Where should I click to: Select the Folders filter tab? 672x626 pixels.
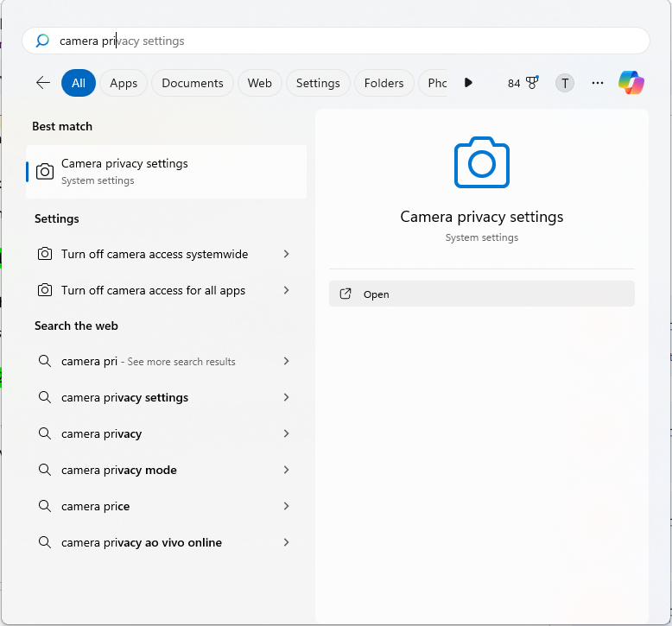[x=384, y=83]
